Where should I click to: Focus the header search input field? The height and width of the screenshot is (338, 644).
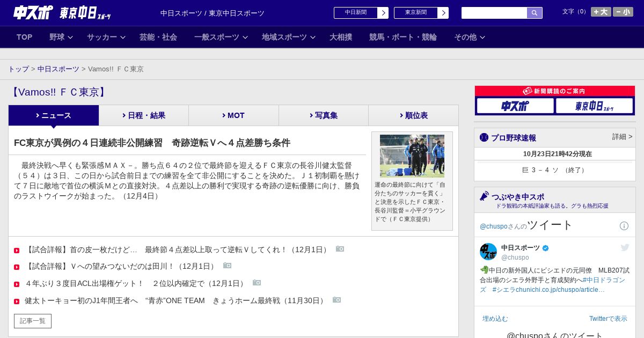(494, 13)
